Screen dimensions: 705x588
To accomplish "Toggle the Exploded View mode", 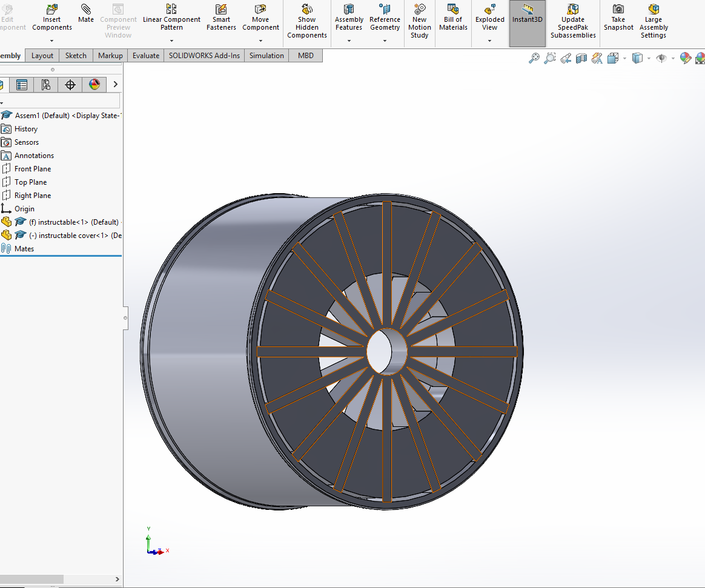I will click(489, 15).
